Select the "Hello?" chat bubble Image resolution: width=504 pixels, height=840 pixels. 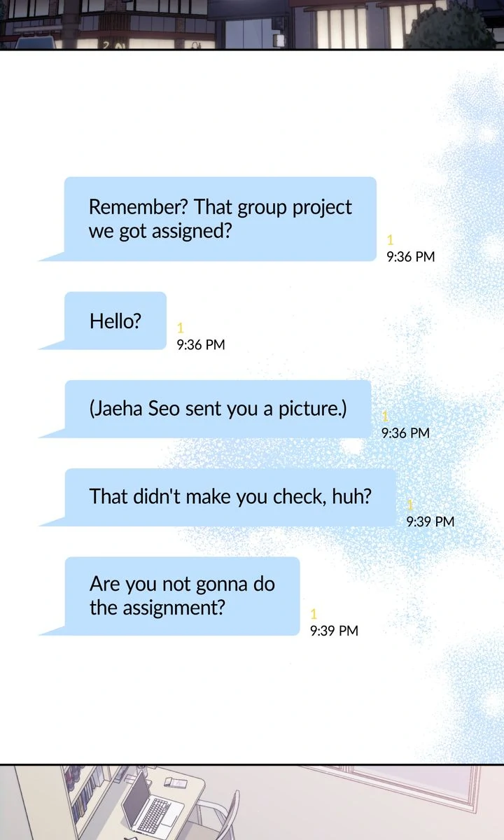coord(115,321)
